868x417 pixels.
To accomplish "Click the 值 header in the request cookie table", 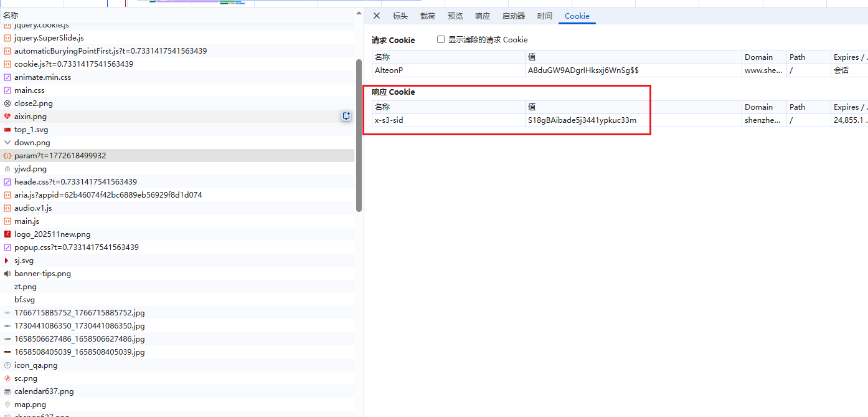I will (633, 57).
